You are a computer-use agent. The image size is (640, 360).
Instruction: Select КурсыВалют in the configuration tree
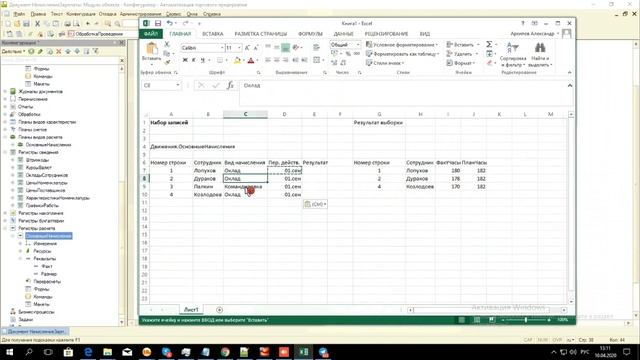tap(39, 167)
